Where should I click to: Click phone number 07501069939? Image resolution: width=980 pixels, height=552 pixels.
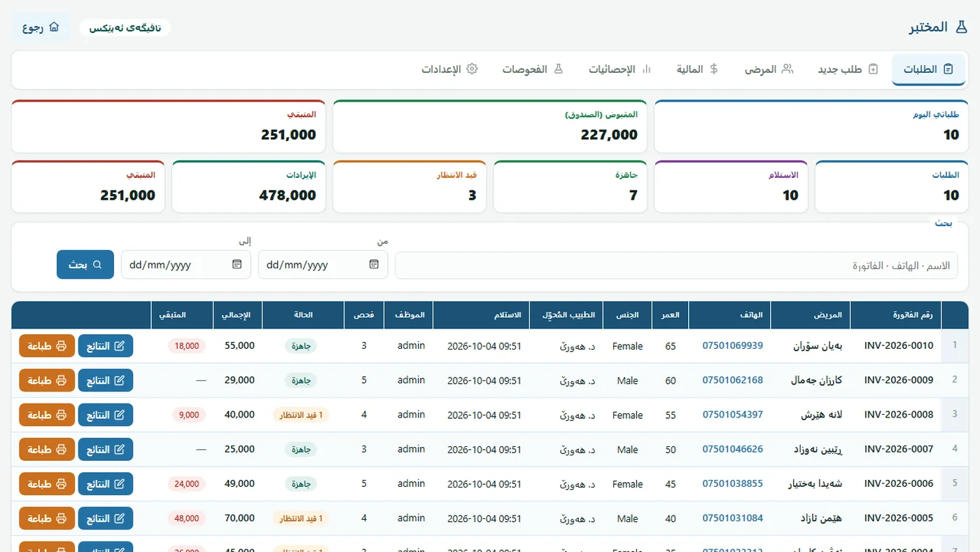(732, 345)
